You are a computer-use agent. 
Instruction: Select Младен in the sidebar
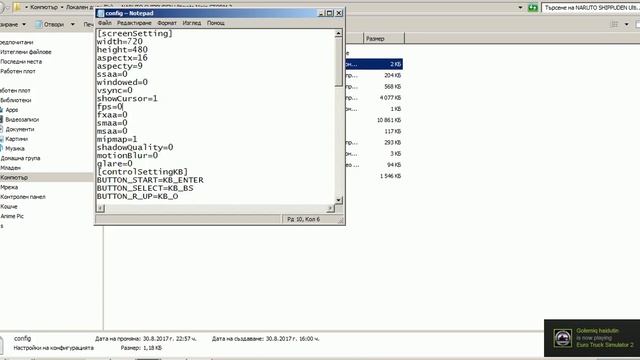tap(11, 168)
